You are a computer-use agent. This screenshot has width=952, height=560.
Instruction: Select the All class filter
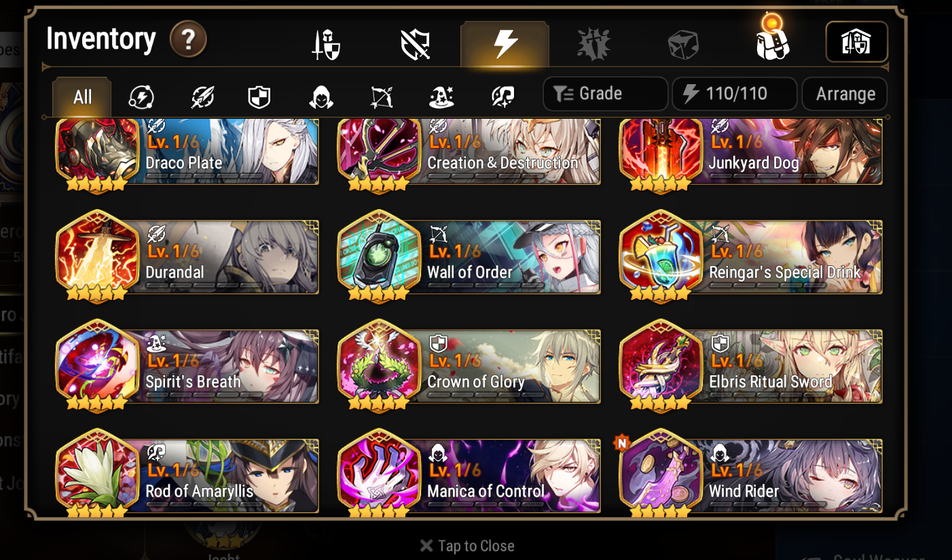pyautogui.click(x=82, y=97)
